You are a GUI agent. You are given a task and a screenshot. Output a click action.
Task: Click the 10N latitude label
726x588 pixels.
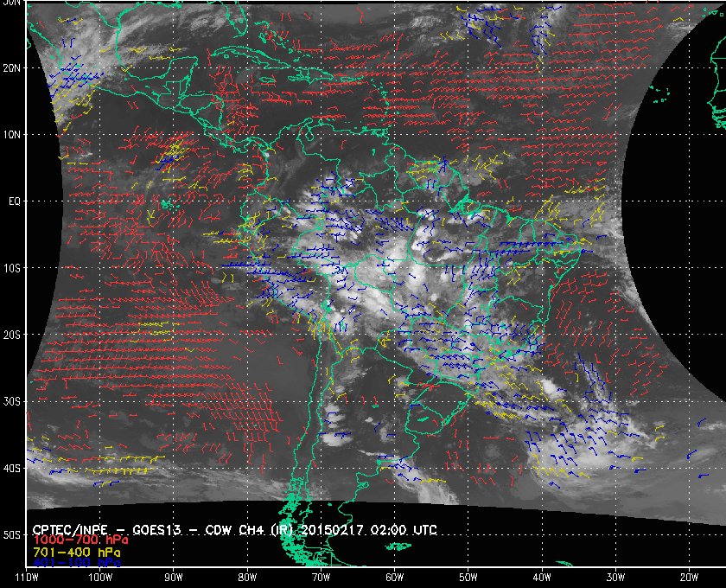tap(11, 135)
